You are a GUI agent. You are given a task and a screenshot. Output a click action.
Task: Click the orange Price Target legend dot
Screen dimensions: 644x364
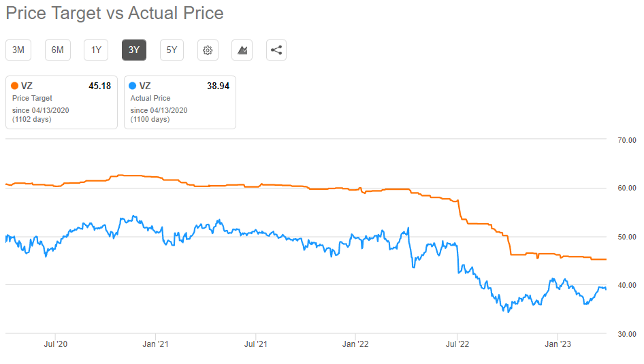pos(15,86)
